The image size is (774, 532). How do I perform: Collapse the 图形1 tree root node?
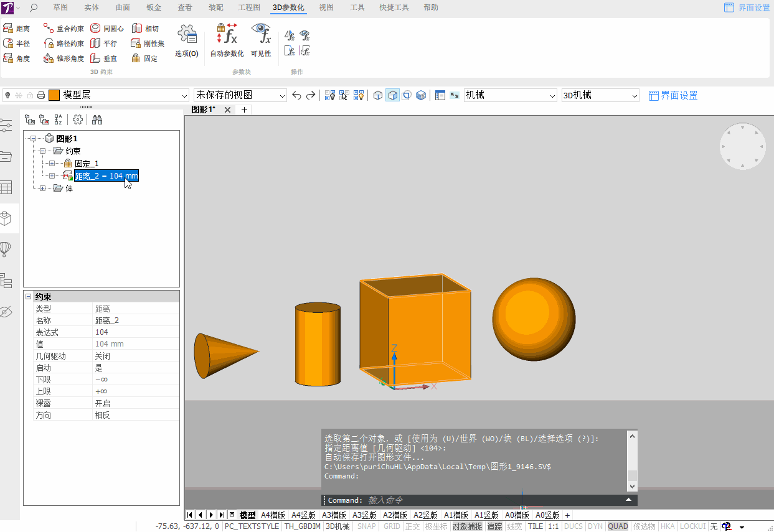point(34,139)
